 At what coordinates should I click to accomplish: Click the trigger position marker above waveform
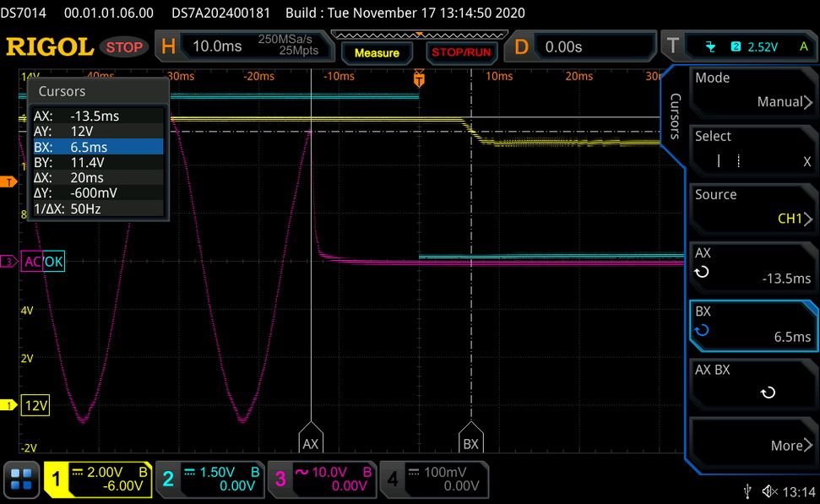419,78
